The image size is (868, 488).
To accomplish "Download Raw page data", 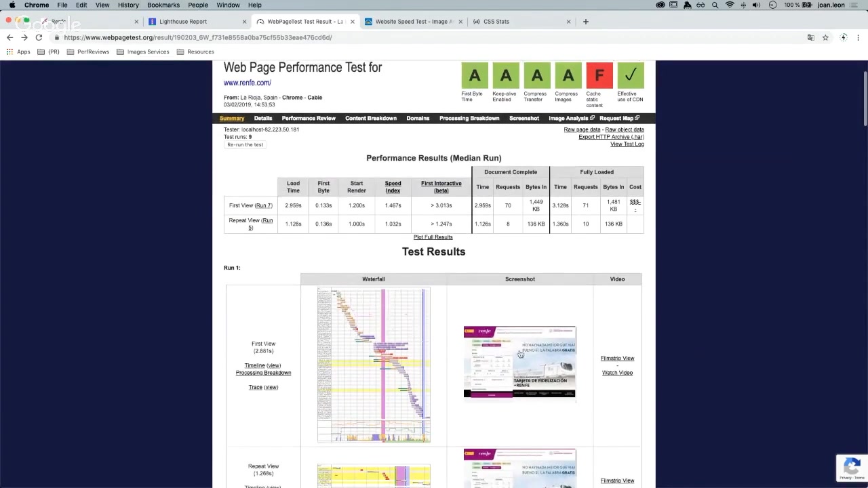I will (x=582, y=129).
